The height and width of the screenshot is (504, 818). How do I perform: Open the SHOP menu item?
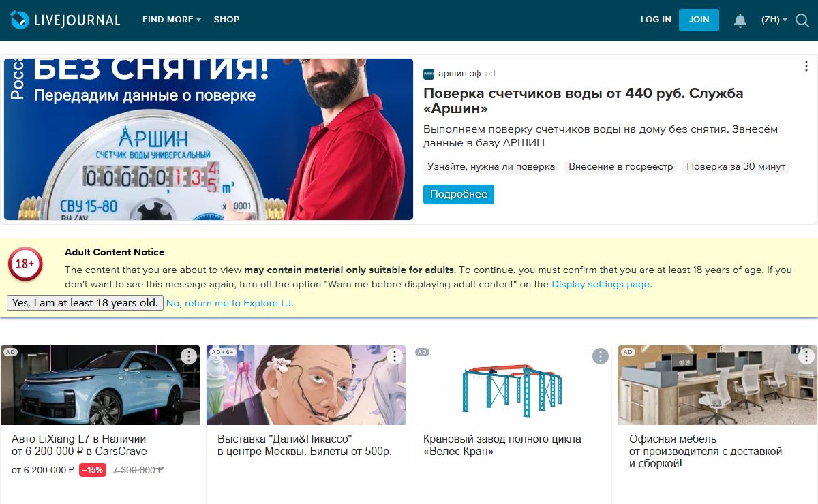[226, 20]
